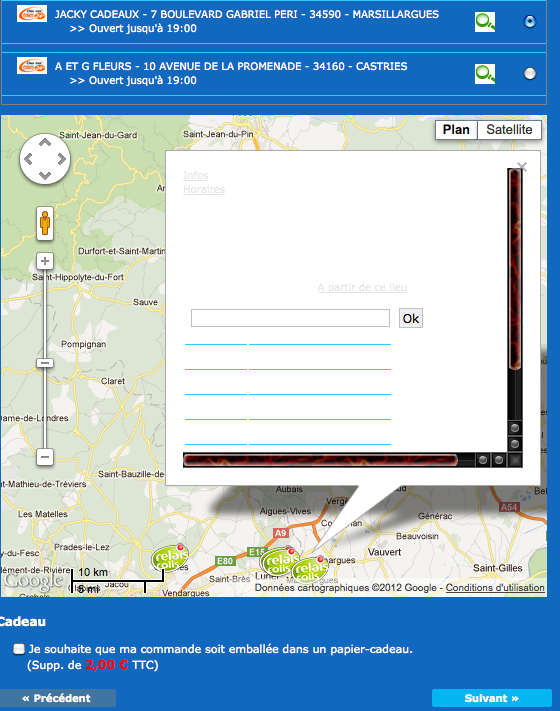Click the 'Générac' map label
The width and height of the screenshot is (560, 711).
[x=435, y=516]
